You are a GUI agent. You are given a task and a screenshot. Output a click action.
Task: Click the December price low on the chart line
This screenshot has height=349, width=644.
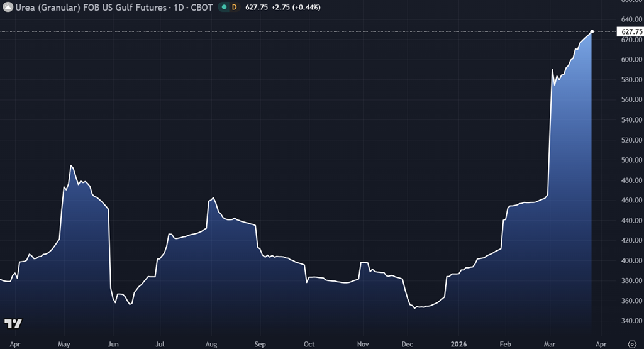[x=414, y=308]
